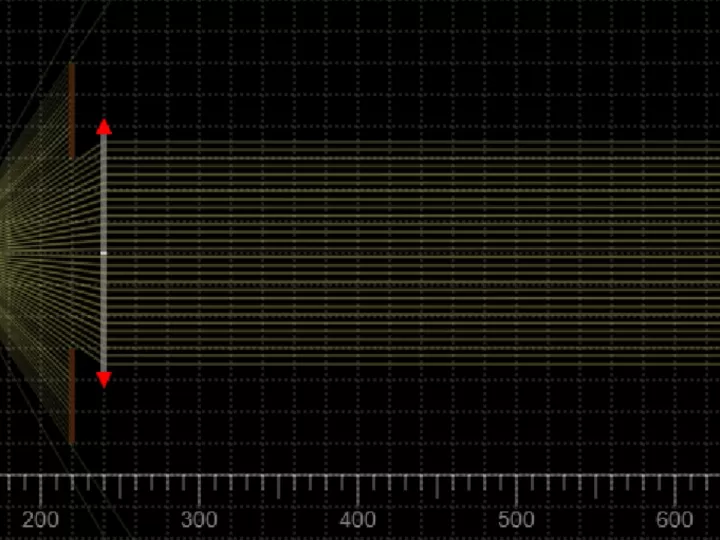The width and height of the screenshot is (720, 540).
Task: Select the white center point of the lens
Action: [x=104, y=253]
